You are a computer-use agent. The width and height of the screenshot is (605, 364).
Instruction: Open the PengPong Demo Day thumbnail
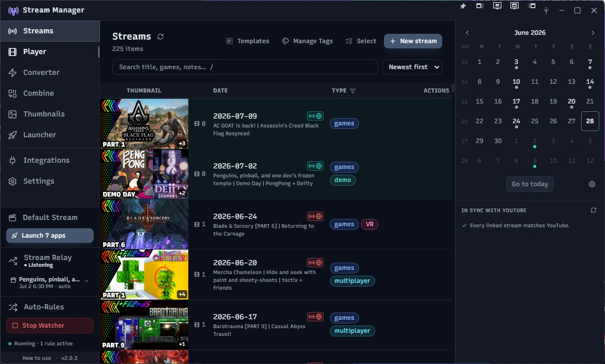click(144, 174)
